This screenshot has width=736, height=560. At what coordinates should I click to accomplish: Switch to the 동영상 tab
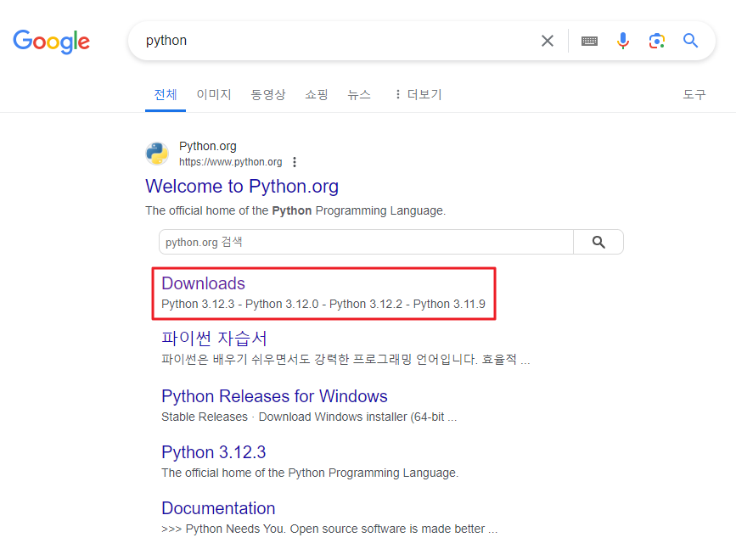point(268,95)
